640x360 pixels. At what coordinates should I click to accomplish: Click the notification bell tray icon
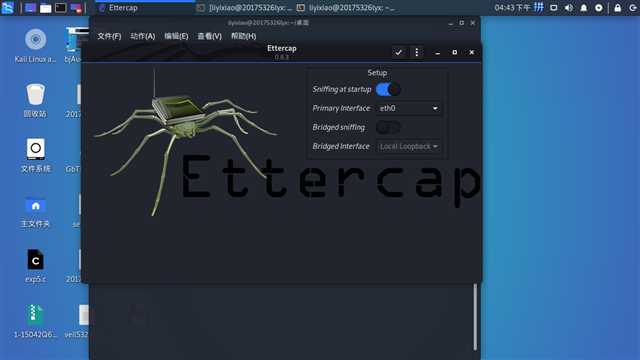pyautogui.click(x=584, y=8)
